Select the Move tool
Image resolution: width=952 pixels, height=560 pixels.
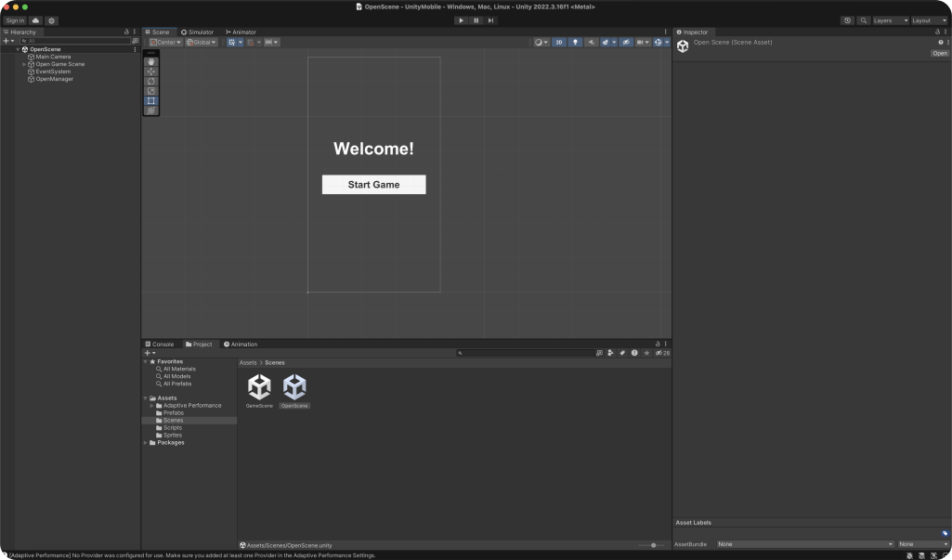[x=151, y=72]
